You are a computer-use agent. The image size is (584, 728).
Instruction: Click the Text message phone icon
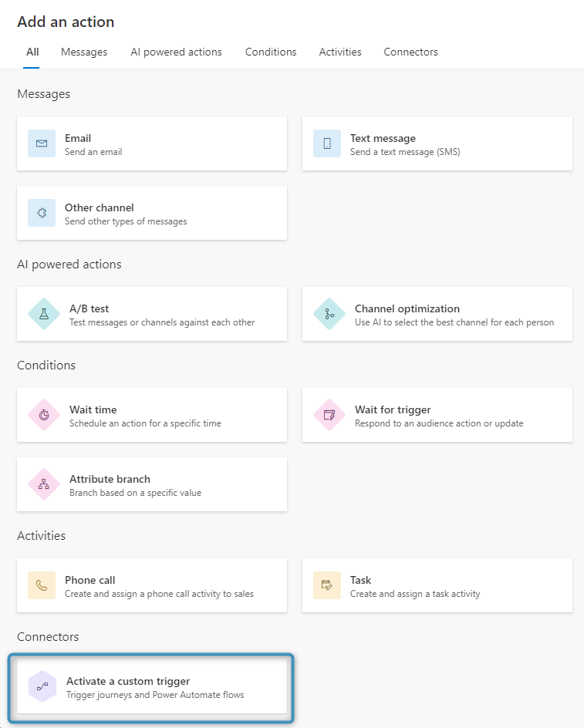[327, 143]
